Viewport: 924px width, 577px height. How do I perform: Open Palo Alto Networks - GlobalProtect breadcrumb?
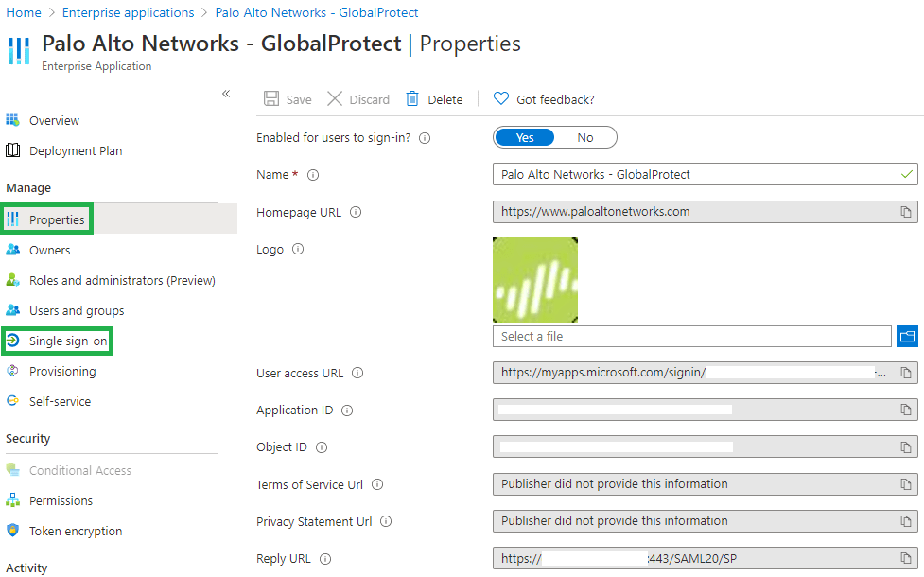317,12
